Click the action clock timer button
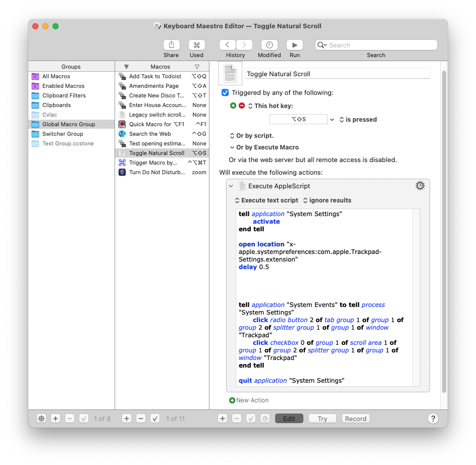Viewport: 476px width, 465px height. pyautogui.click(x=265, y=419)
